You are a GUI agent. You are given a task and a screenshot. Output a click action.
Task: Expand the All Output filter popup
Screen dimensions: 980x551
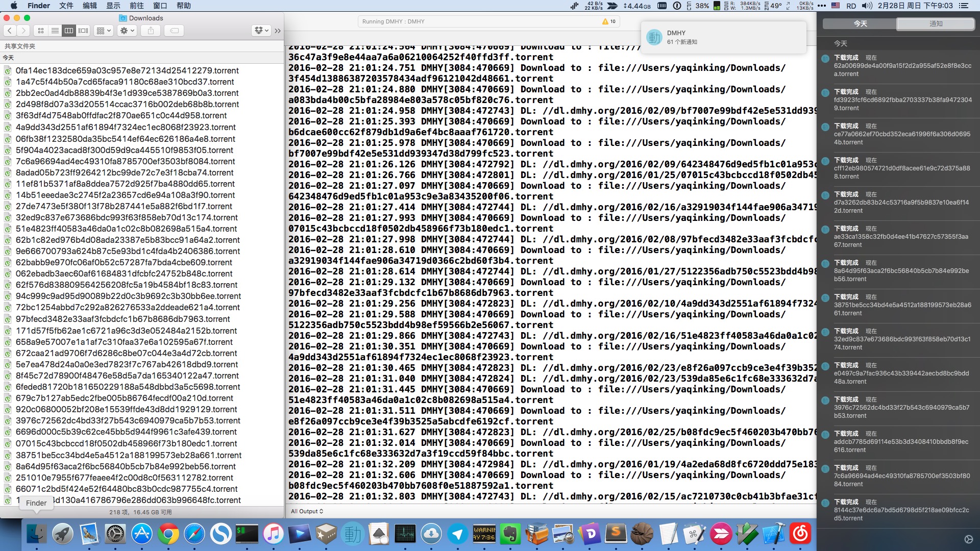pos(307,511)
